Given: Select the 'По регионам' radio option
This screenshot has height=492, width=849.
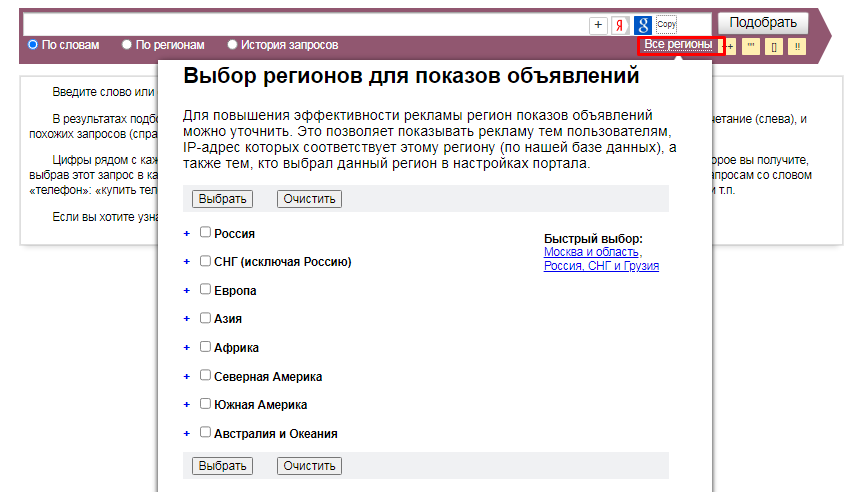Looking at the screenshot, I should [x=127, y=45].
